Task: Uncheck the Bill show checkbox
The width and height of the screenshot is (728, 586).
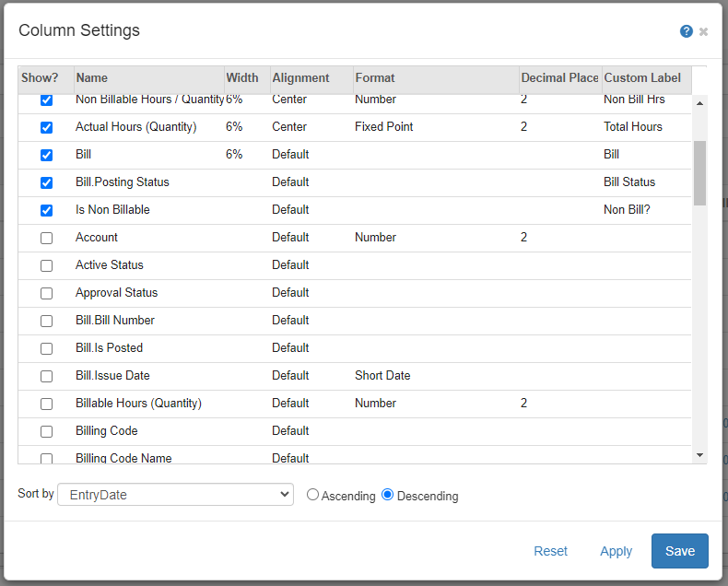Action: (46, 155)
